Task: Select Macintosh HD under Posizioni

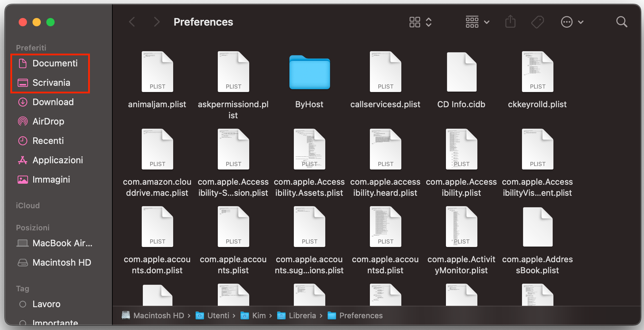Action: 62,262
